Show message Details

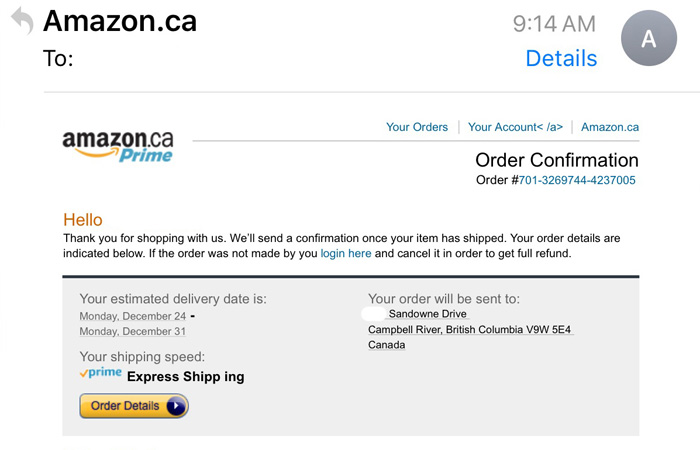pos(561,58)
